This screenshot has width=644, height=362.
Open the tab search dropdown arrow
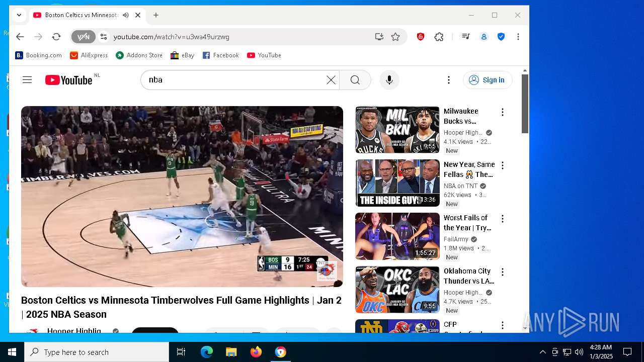[x=19, y=15]
